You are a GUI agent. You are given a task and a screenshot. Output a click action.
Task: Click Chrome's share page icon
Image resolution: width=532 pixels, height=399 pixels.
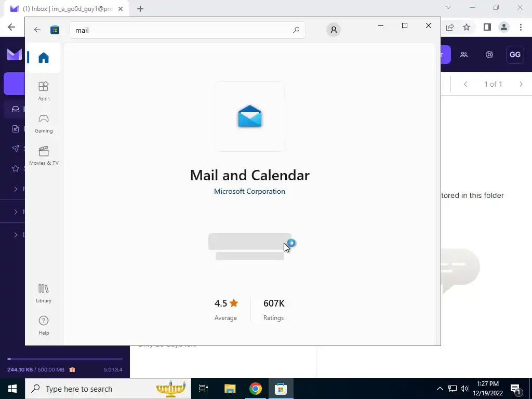(x=450, y=27)
